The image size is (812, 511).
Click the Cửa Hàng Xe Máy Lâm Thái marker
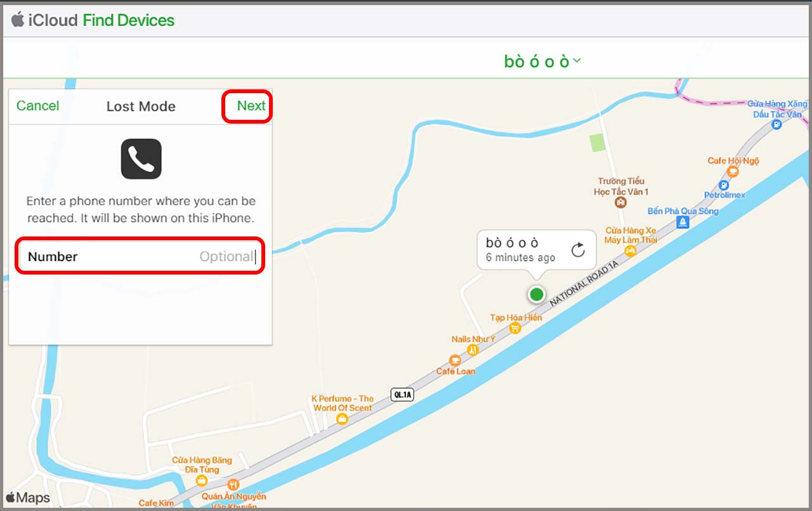[x=630, y=251]
